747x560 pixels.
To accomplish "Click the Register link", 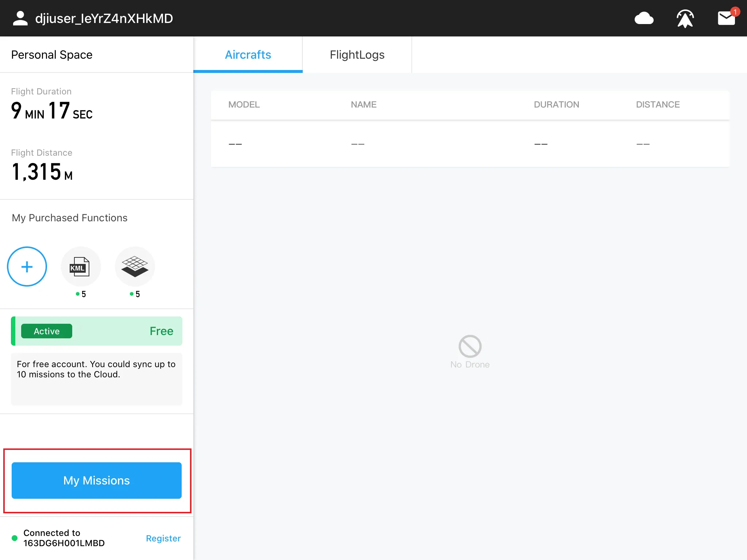I will [163, 538].
